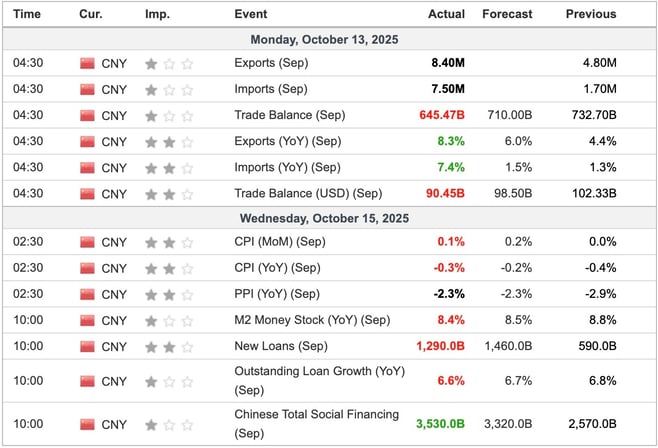Click the Monday, October 13, 2025 date header

tap(328, 39)
